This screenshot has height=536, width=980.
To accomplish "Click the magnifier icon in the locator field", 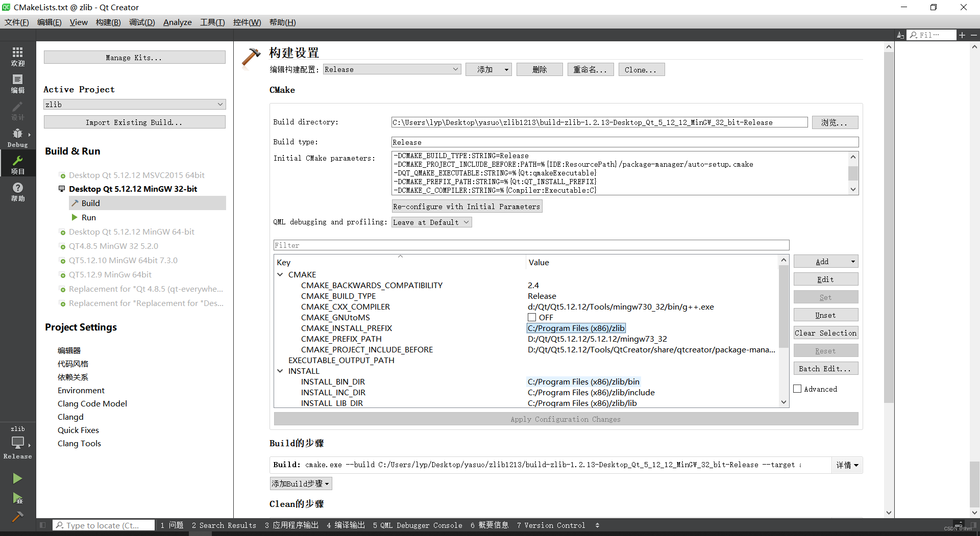I will (x=60, y=525).
